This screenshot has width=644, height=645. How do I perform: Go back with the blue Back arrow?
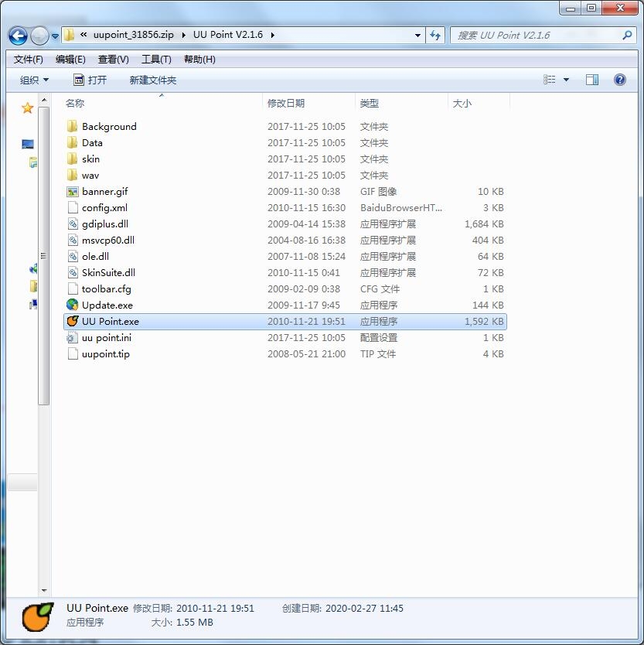click(18, 36)
